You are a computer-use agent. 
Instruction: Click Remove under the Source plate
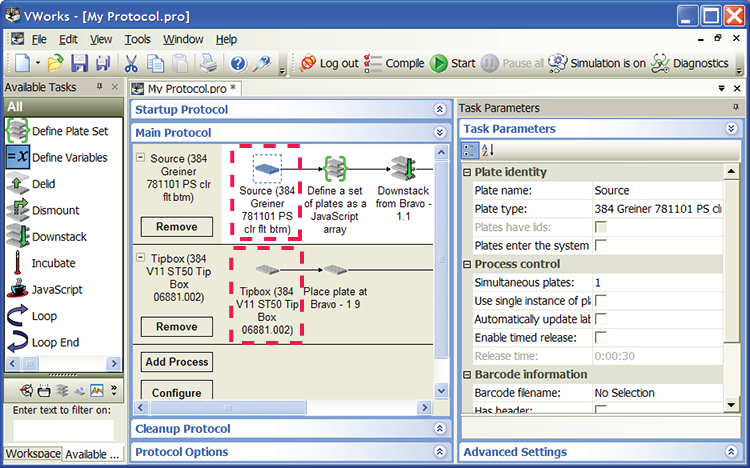176,227
